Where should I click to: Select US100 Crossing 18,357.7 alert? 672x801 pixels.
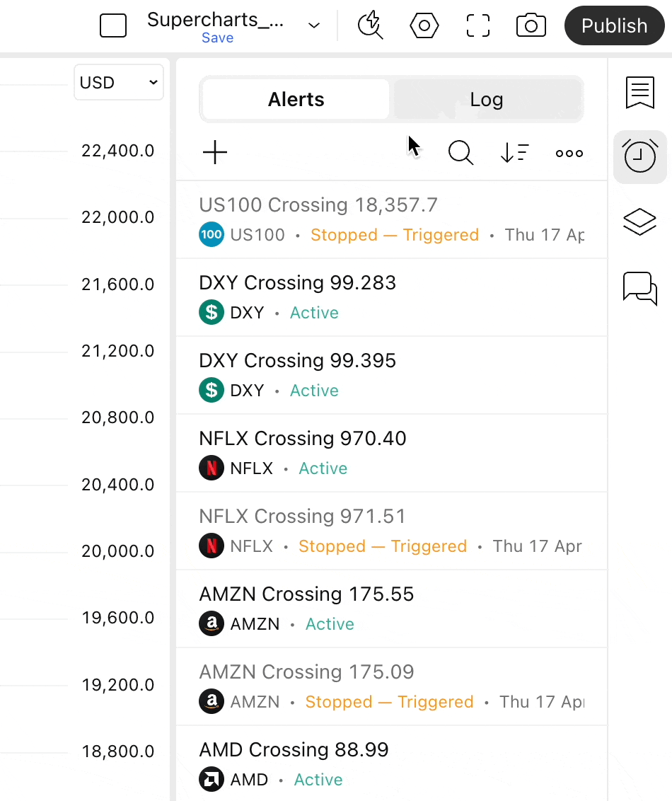392,219
